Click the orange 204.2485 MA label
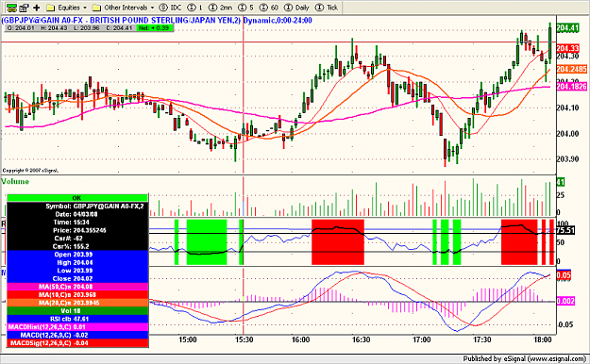 pos(571,69)
